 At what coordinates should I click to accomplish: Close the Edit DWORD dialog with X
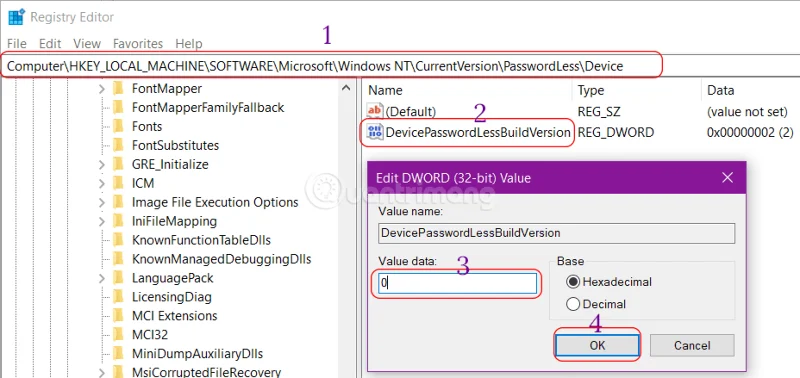point(728,178)
